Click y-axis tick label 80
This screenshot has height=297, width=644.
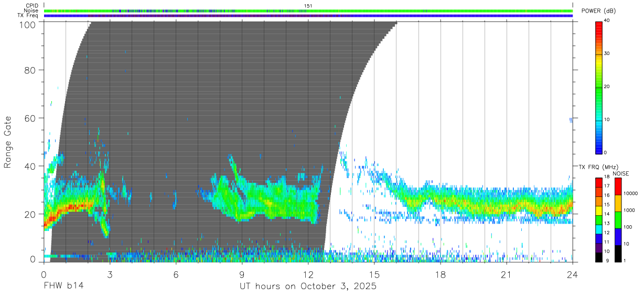pos(30,70)
